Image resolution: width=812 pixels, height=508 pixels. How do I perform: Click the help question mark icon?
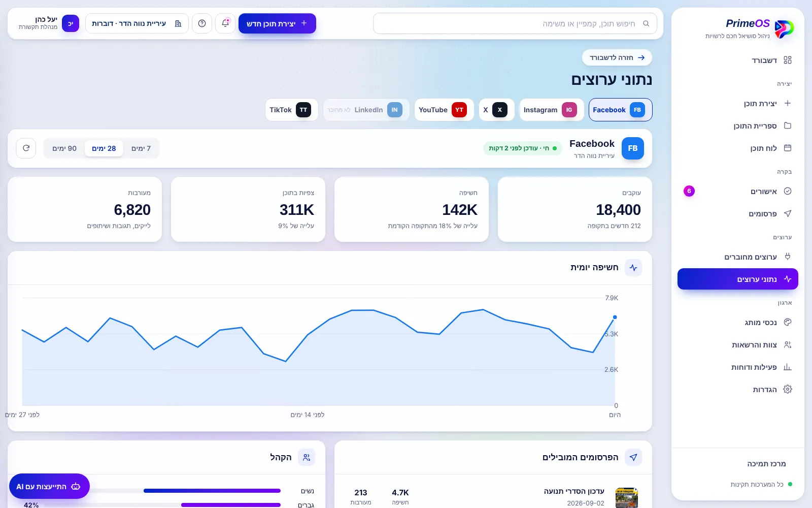click(202, 23)
